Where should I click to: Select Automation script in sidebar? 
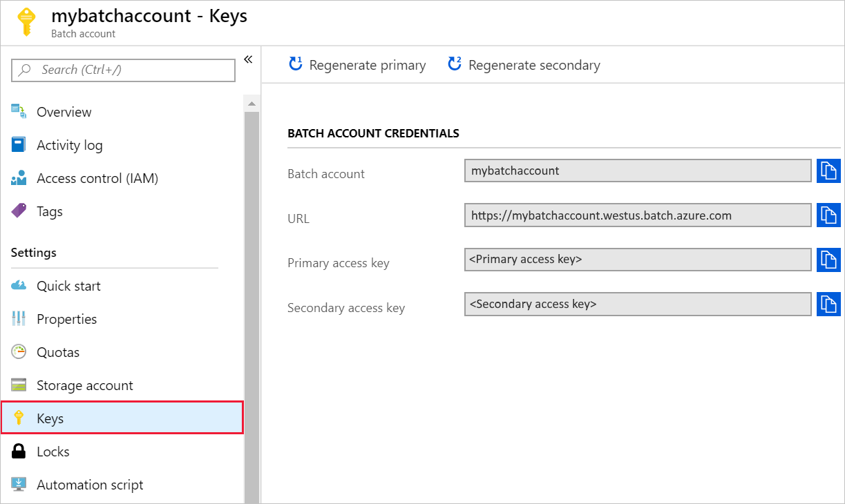pos(90,484)
